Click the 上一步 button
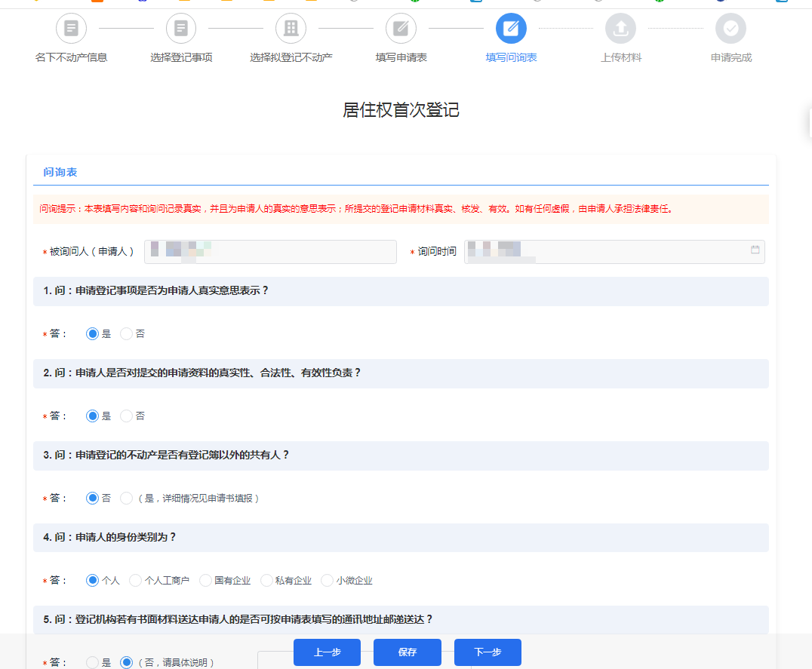812x669 pixels. (327, 652)
